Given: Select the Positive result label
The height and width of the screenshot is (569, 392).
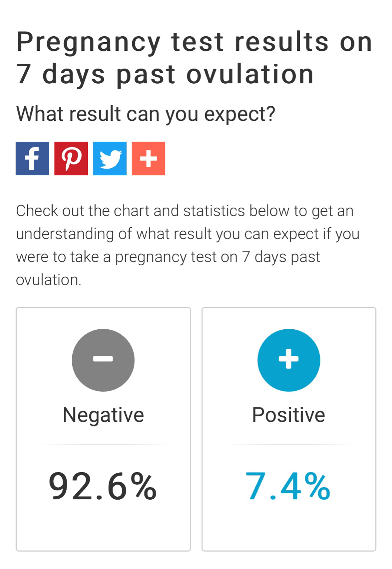Looking at the screenshot, I should (289, 415).
